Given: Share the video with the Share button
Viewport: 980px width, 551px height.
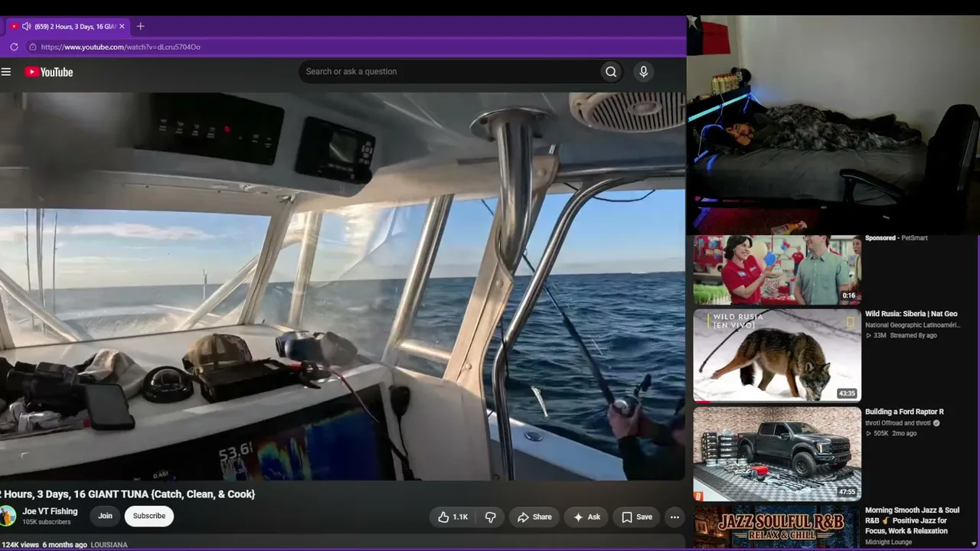Looking at the screenshot, I should tap(534, 517).
